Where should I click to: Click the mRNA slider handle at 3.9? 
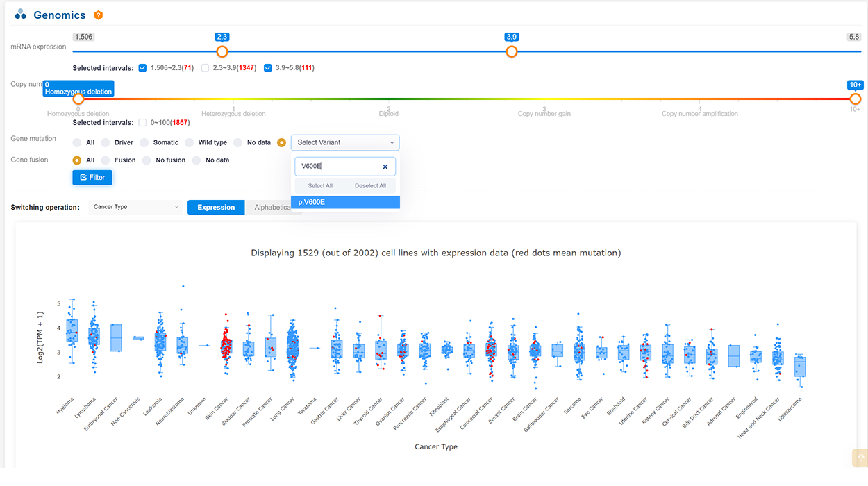[x=512, y=51]
